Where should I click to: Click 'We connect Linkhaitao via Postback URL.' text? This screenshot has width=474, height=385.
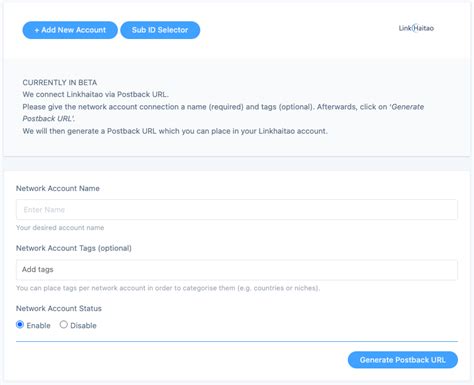(x=96, y=94)
